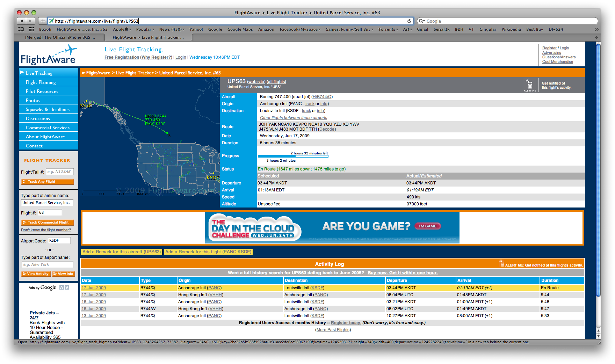The height and width of the screenshot is (364, 615).
Task: Click the View Info button
Action: click(63, 274)
